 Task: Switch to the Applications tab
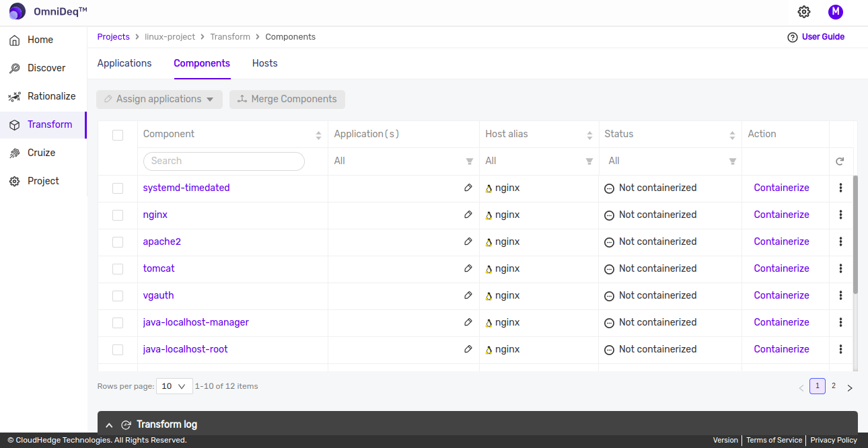click(x=124, y=63)
